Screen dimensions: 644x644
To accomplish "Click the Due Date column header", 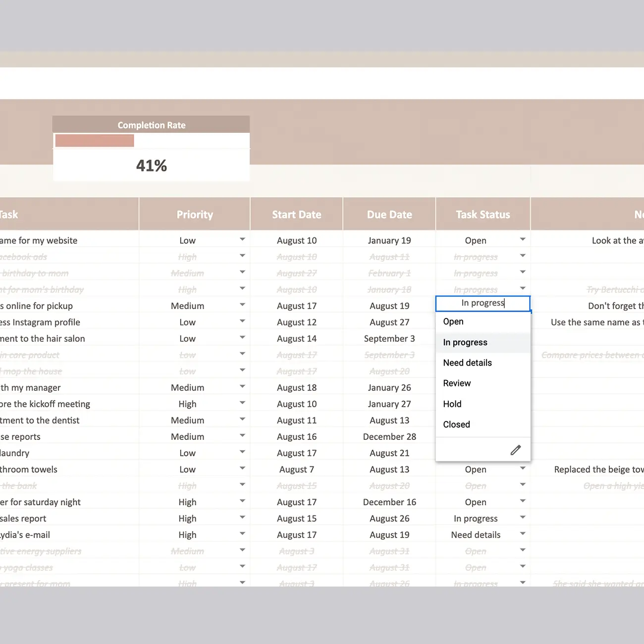I will click(389, 215).
